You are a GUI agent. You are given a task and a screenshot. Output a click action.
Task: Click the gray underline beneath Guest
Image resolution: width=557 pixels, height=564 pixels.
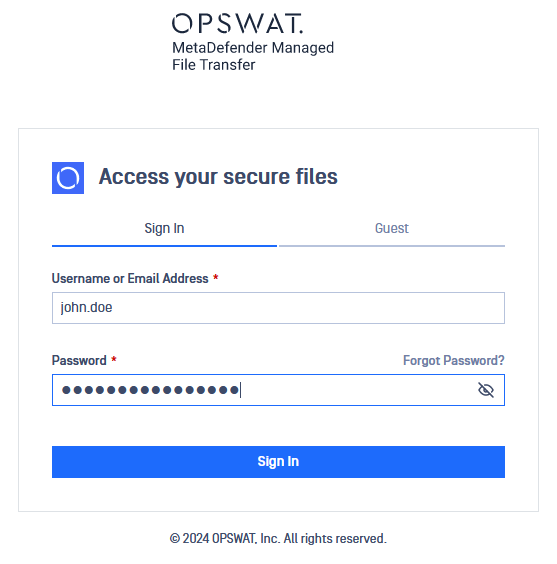392,246
